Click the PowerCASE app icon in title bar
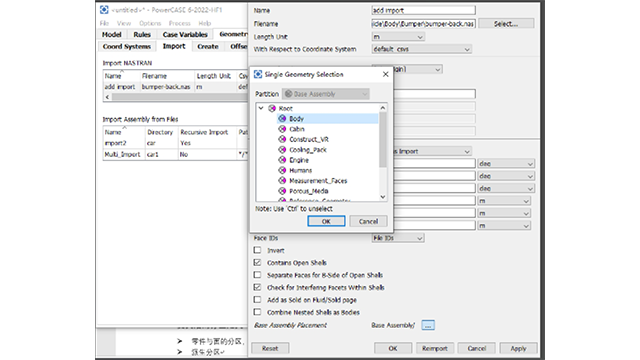Screen dimensions: 640x360 [x=104, y=9]
